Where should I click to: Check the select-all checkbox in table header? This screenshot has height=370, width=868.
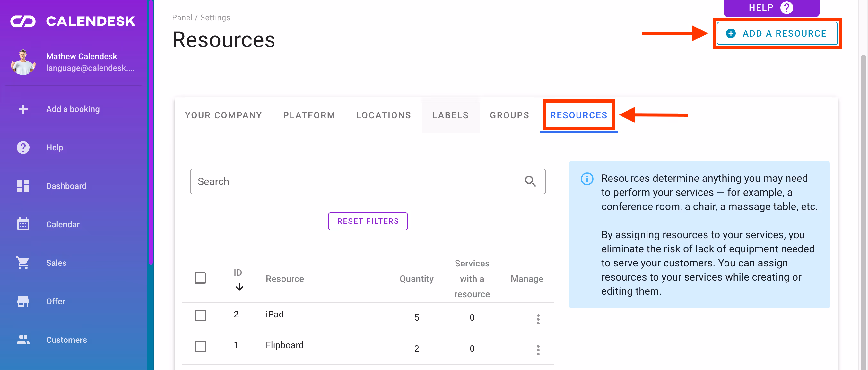[200, 278]
